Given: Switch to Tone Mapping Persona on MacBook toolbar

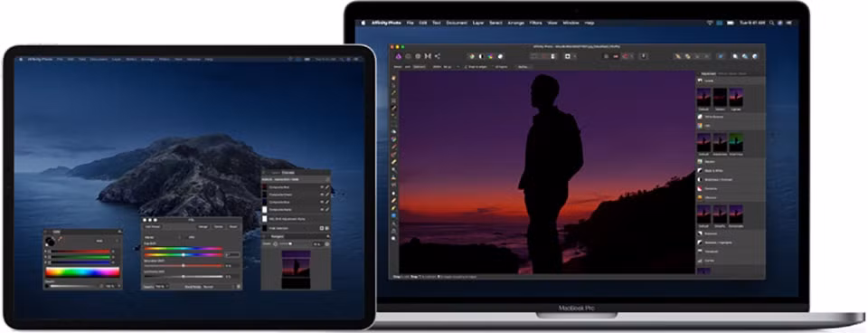Looking at the screenshot, I should [428, 56].
